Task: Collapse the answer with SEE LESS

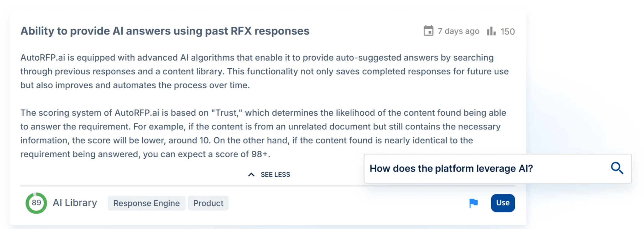Action: (275, 174)
